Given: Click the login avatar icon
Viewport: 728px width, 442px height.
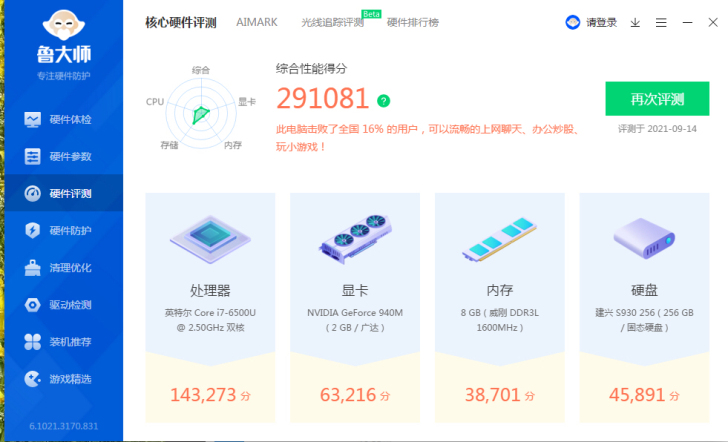Looking at the screenshot, I should (x=572, y=22).
